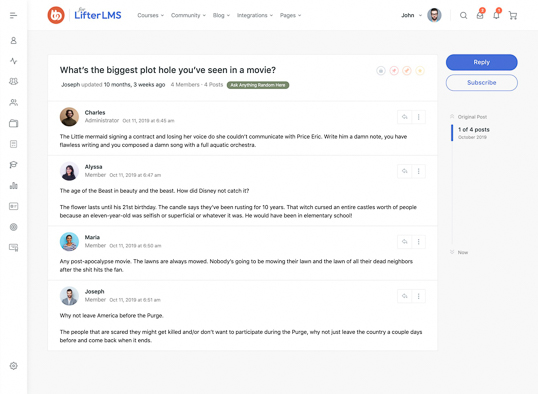Jump to Original Post via up-arrow icon
This screenshot has height=394, width=538.
[x=452, y=117]
